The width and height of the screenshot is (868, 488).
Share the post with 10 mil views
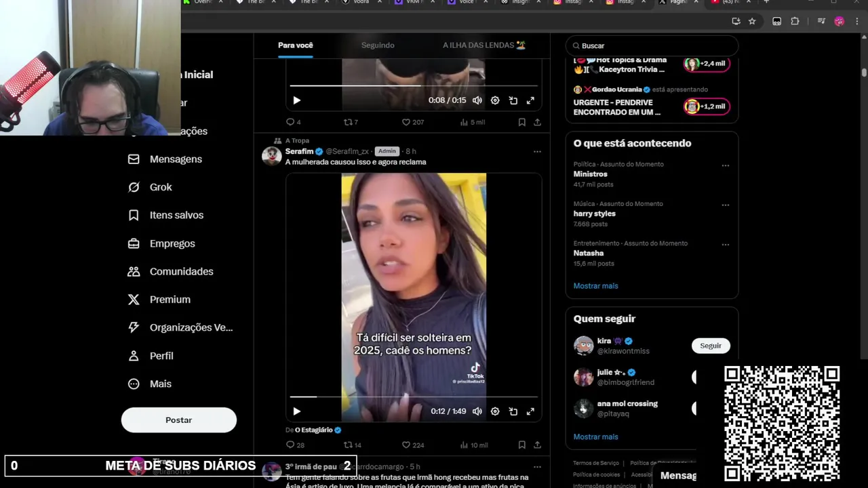point(537,445)
